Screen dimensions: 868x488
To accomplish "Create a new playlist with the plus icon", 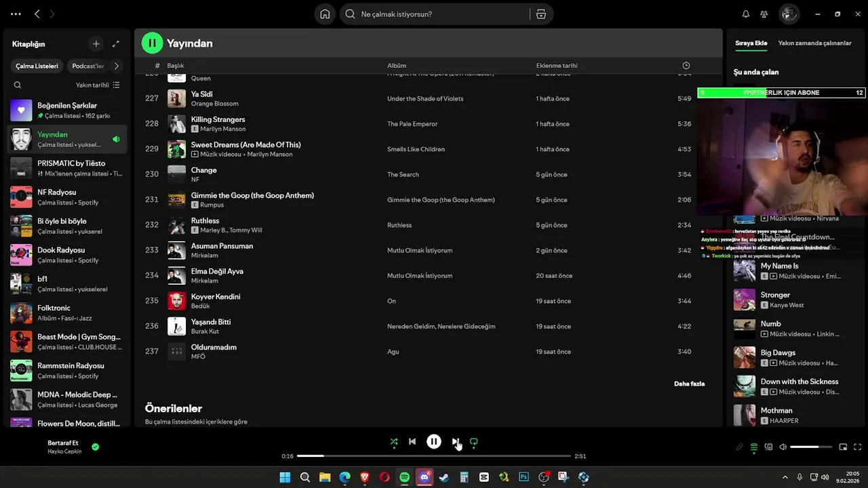I will click(96, 44).
